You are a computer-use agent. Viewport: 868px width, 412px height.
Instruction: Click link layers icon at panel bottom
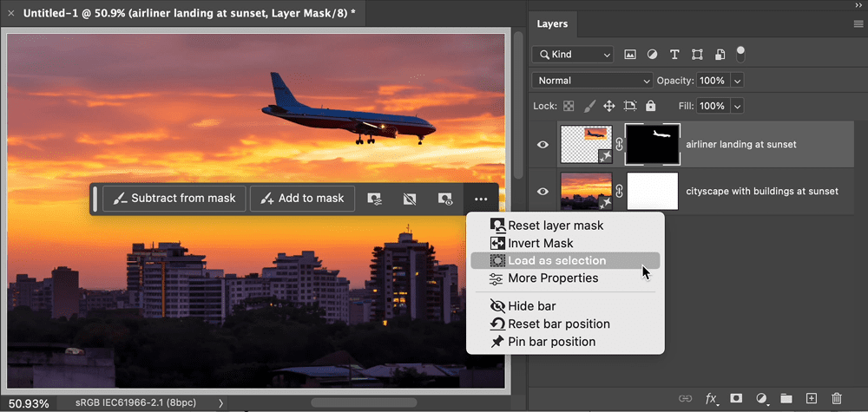point(686,397)
